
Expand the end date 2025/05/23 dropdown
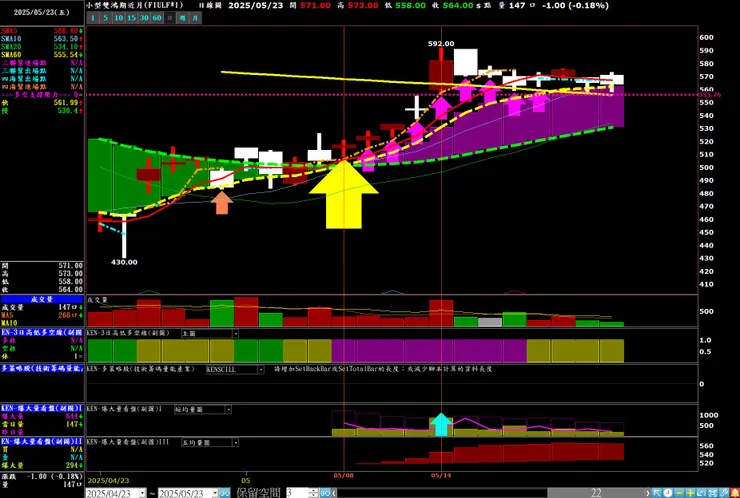215,493
